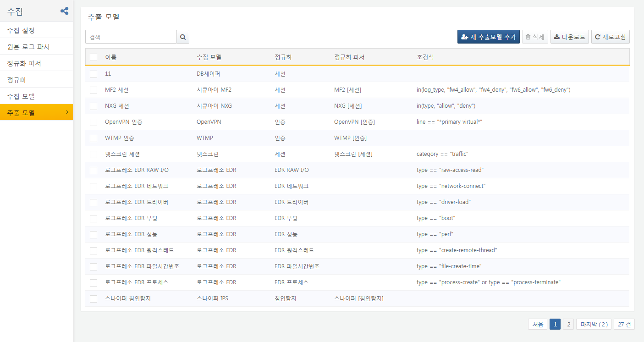Click the WTMP [인증] parser cell
This screenshot has height=342, width=644.
pos(350,138)
